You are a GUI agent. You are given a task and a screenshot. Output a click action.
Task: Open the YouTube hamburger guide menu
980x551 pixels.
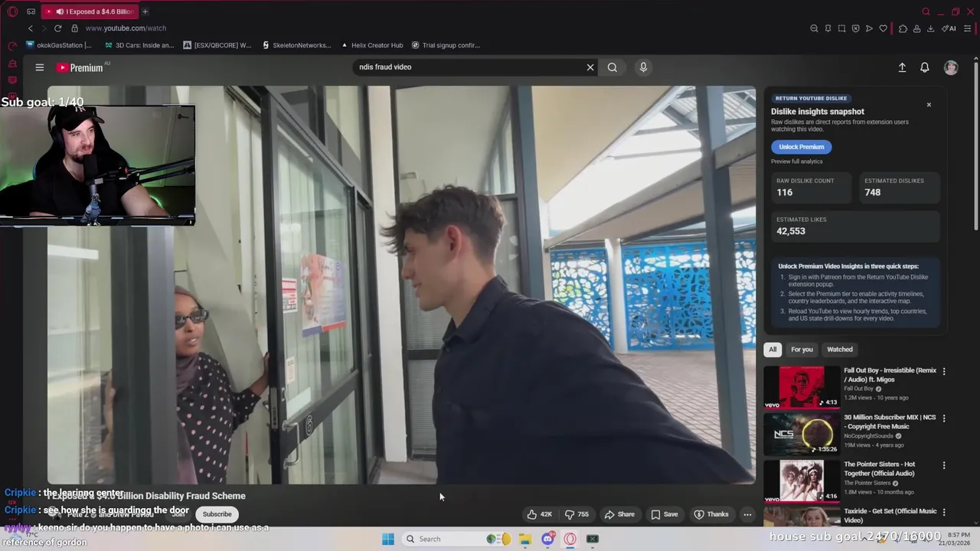[x=40, y=67]
